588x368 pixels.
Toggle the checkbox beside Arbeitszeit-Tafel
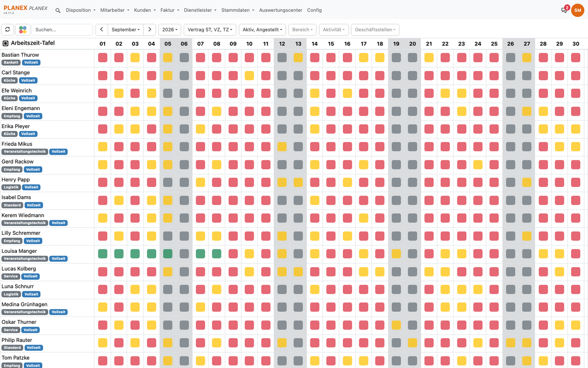pyautogui.click(x=6, y=43)
